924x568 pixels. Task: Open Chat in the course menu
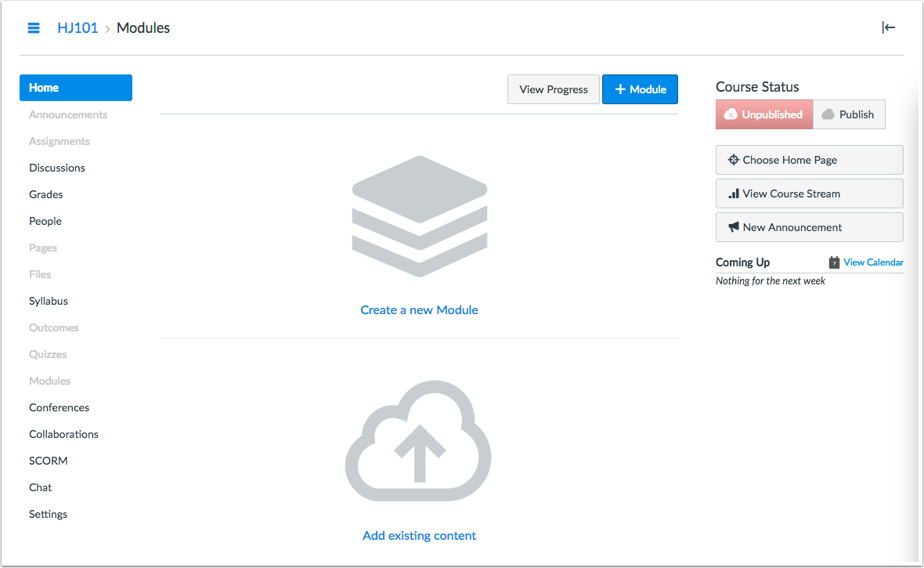[41, 487]
